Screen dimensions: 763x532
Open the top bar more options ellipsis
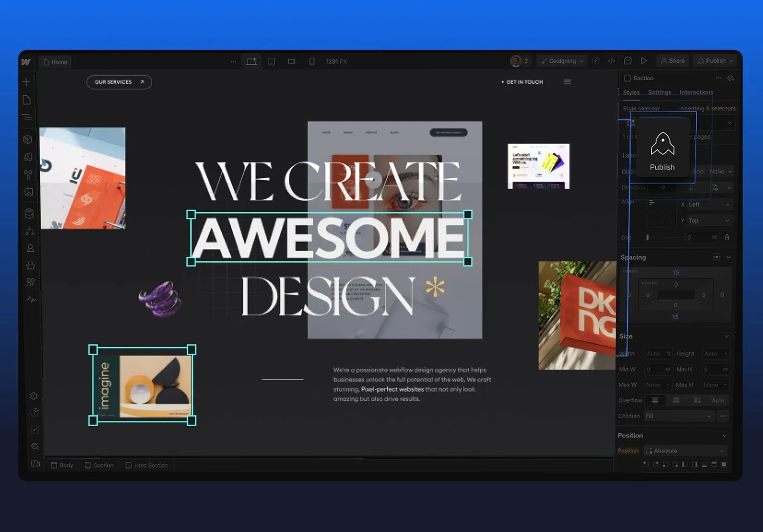[233, 61]
